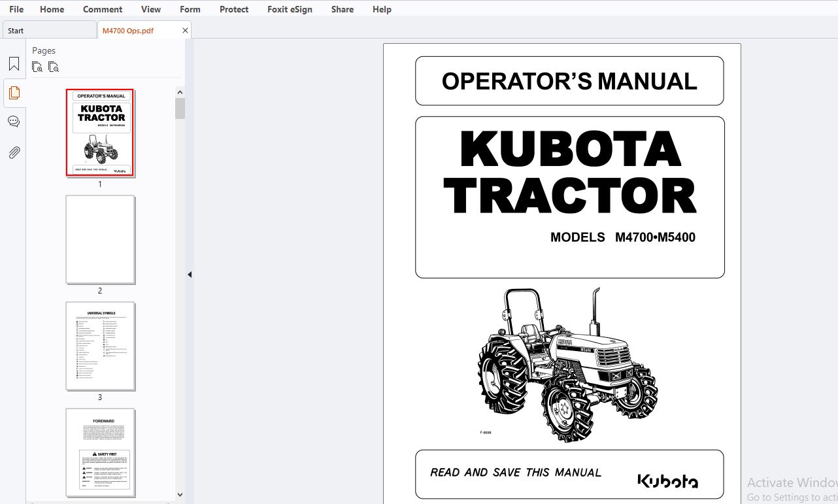Click 'READ AND SAVE THIS MANUAL' text
Screen dimensions: 838x504
tap(516, 473)
